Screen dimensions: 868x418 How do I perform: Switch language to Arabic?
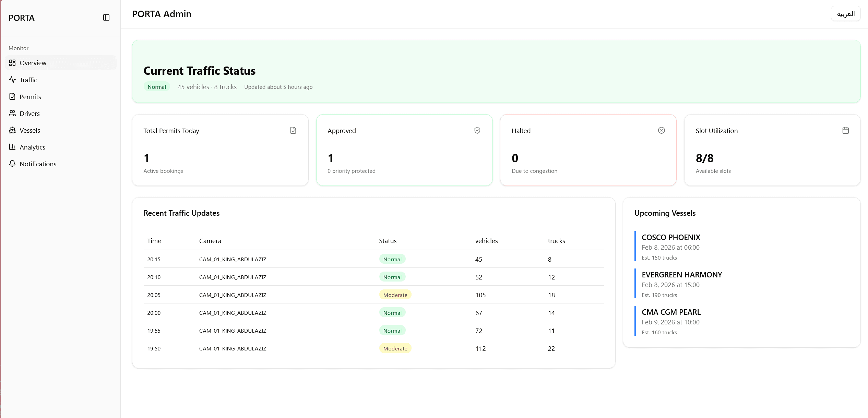(845, 14)
